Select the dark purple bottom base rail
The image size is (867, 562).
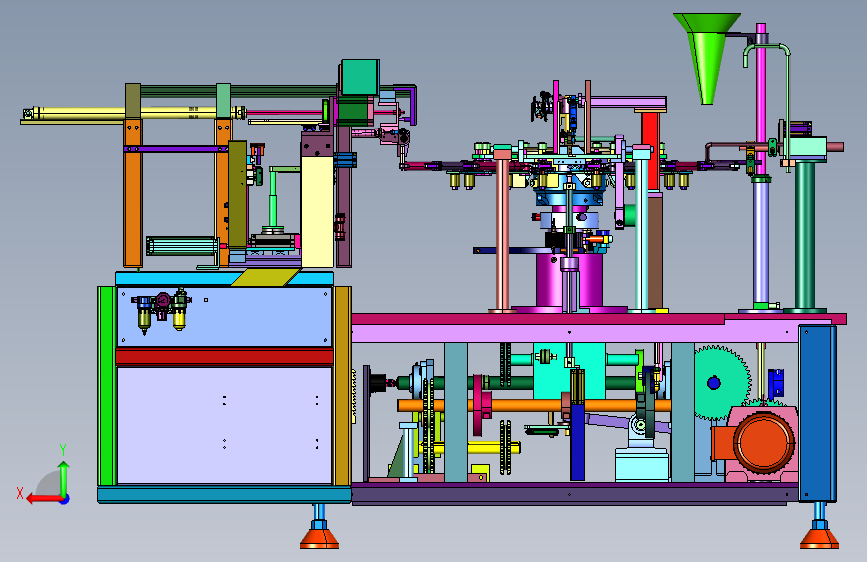tap(575, 492)
